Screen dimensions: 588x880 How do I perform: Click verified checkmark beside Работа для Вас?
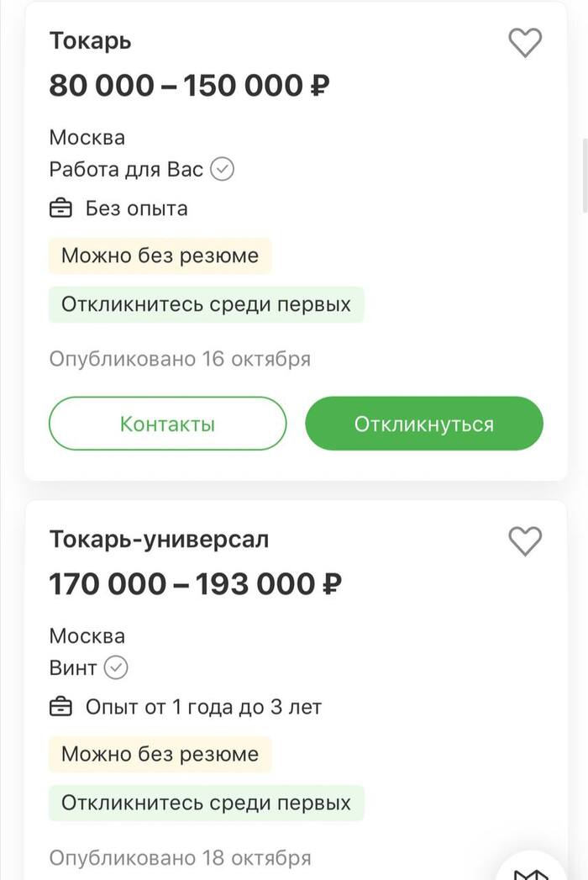click(222, 169)
